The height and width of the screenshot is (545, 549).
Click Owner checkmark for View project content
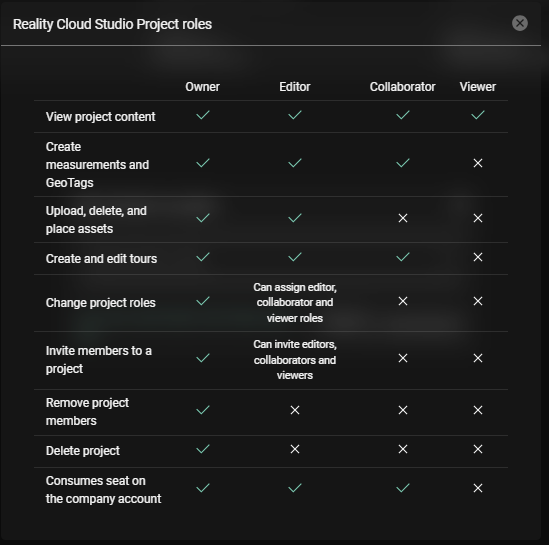203,115
